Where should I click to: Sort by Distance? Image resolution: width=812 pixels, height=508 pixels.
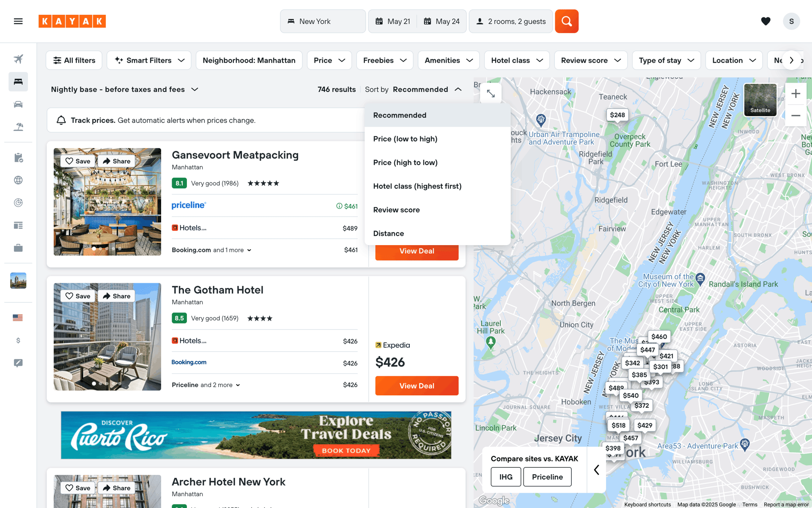click(x=437, y=233)
